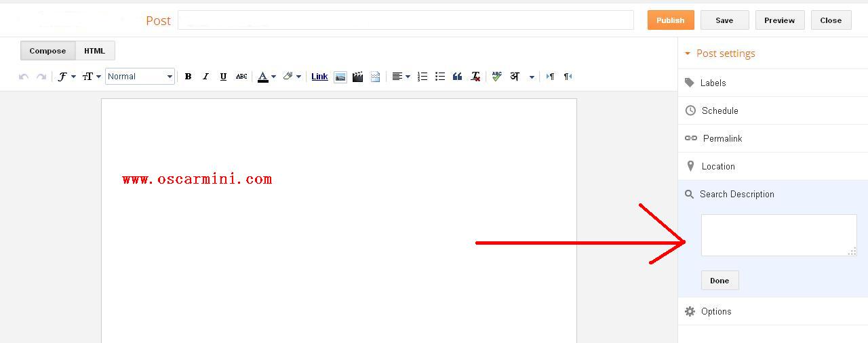Click the Bold formatting icon
868x343 pixels.
pos(188,77)
